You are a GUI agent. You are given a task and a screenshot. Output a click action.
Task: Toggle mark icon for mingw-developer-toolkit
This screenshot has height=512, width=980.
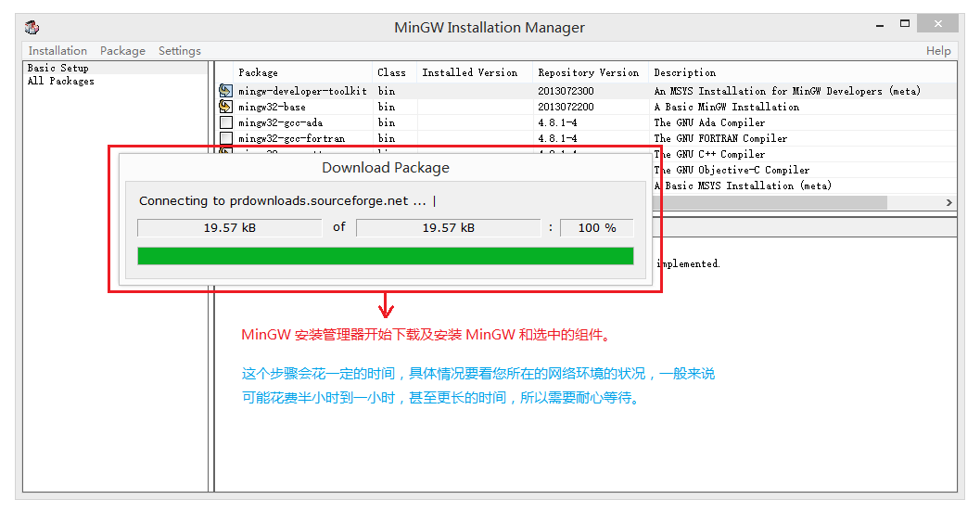click(225, 91)
